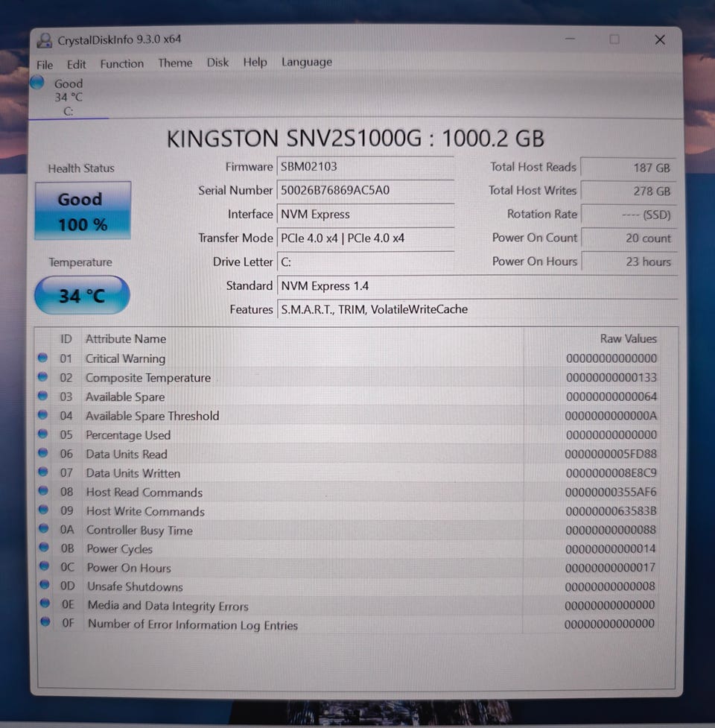The image size is (715, 728).
Task: Click the Raw Values column header
Action: pos(629,338)
